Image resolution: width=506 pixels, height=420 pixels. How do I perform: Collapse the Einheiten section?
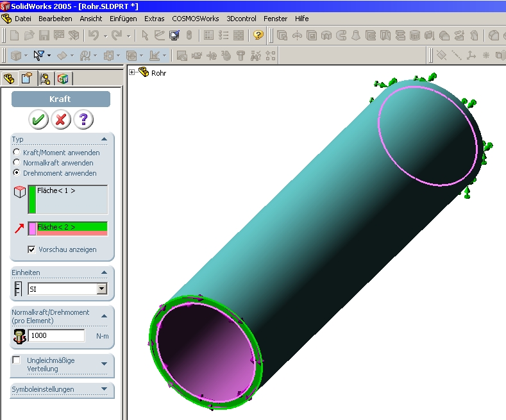(x=104, y=273)
